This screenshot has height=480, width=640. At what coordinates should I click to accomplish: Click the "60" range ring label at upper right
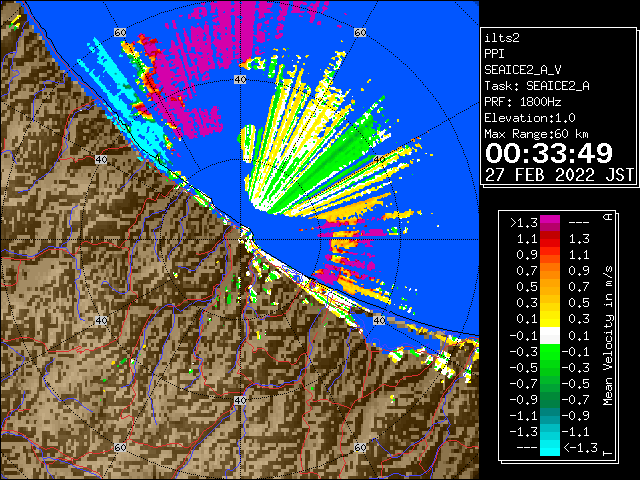coord(360,33)
